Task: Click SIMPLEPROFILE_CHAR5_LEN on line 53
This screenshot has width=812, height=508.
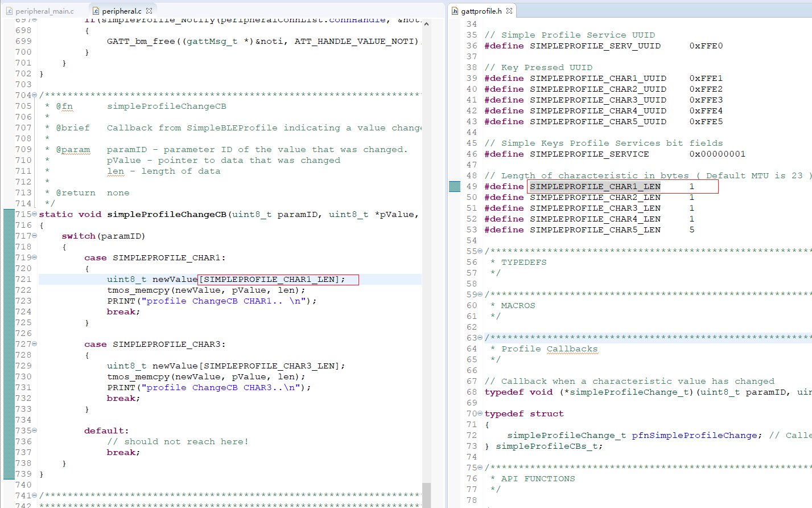Action: pos(595,230)
